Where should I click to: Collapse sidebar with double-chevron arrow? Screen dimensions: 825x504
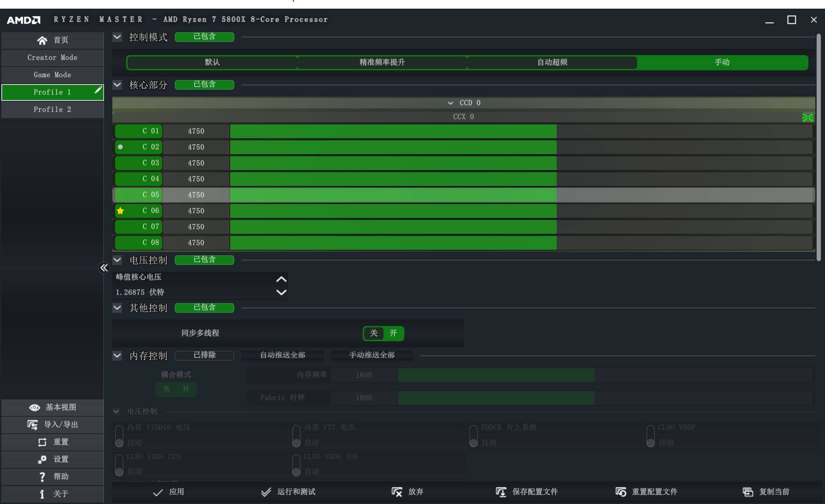104,268
